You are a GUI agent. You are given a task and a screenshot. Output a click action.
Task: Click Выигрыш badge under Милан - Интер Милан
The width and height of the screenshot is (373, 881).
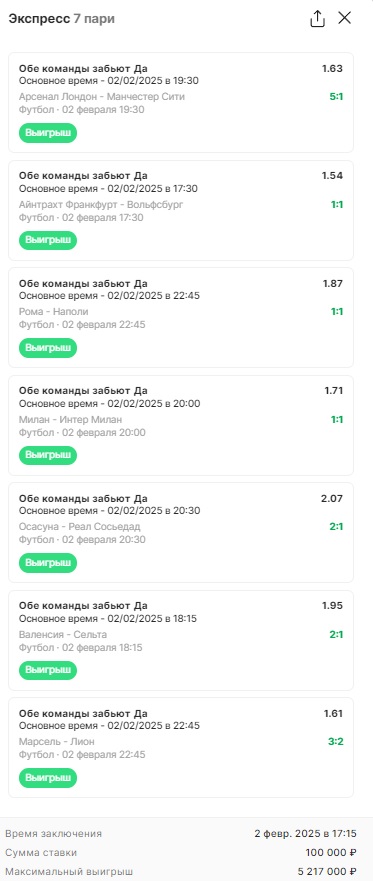48,456
